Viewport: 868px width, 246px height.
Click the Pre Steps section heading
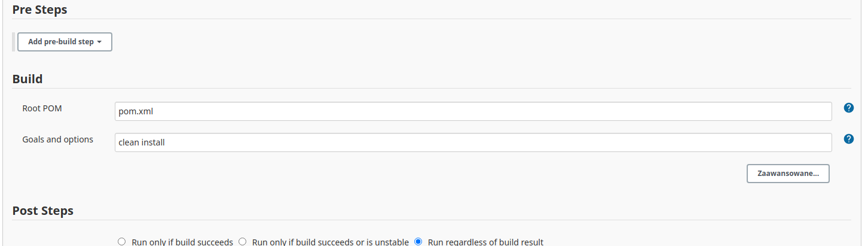pos(39,10)
